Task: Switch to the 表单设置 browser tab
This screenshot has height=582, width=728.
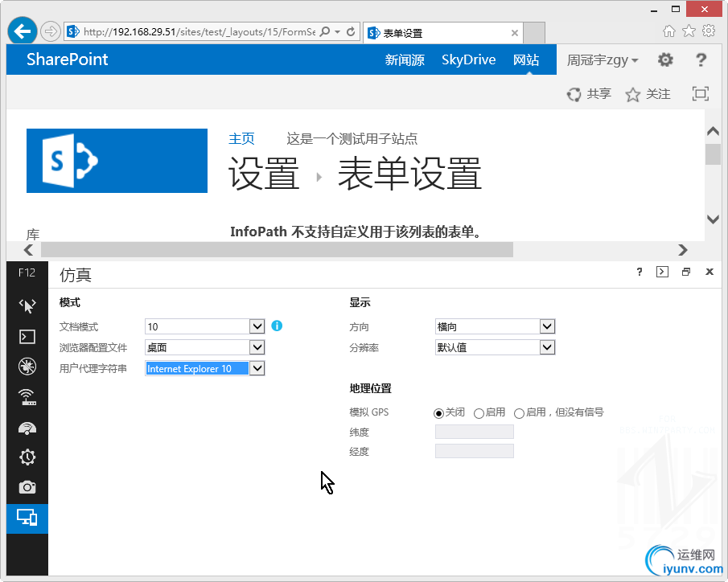Action: coord(443,33)
